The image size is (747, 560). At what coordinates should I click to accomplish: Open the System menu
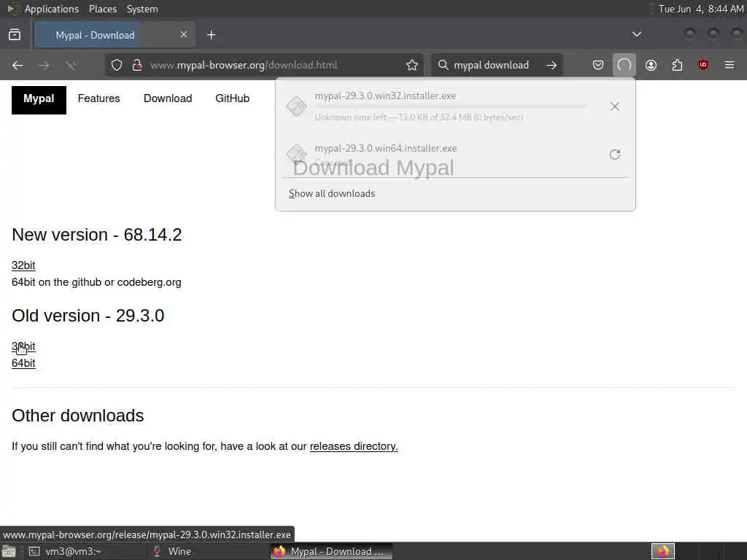pos(142,9)
